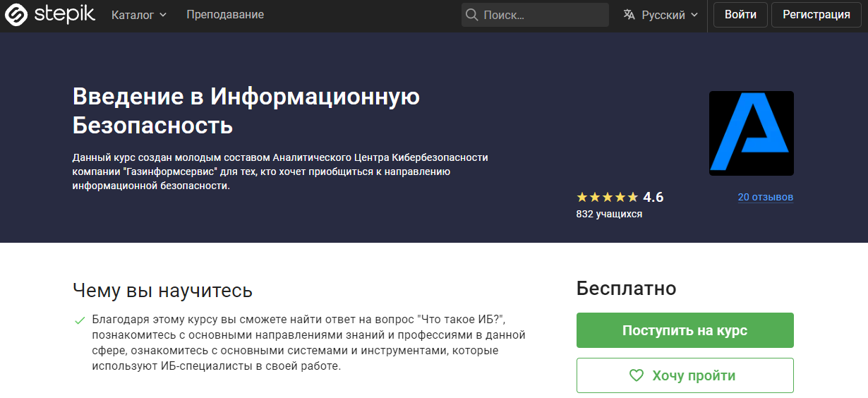Open the course logo thumbnail
Screen dimensions: 868x398
coord(752,133)
